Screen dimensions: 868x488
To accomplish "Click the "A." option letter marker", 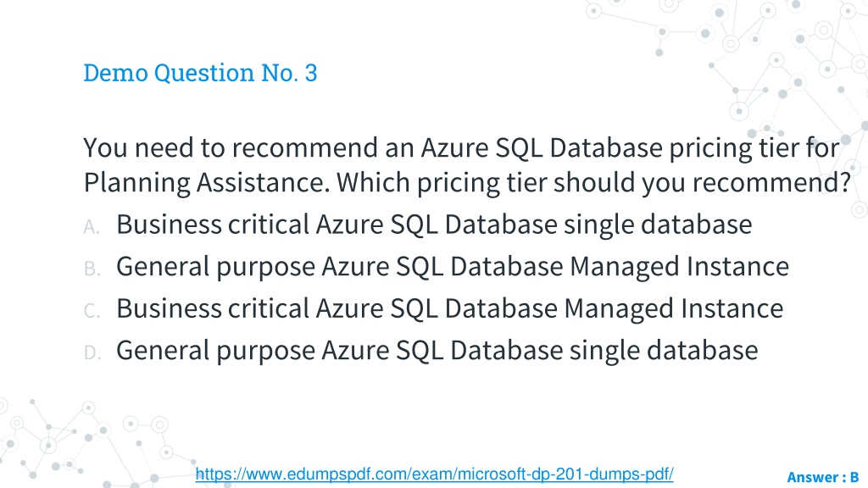I will tap(92, 227).
